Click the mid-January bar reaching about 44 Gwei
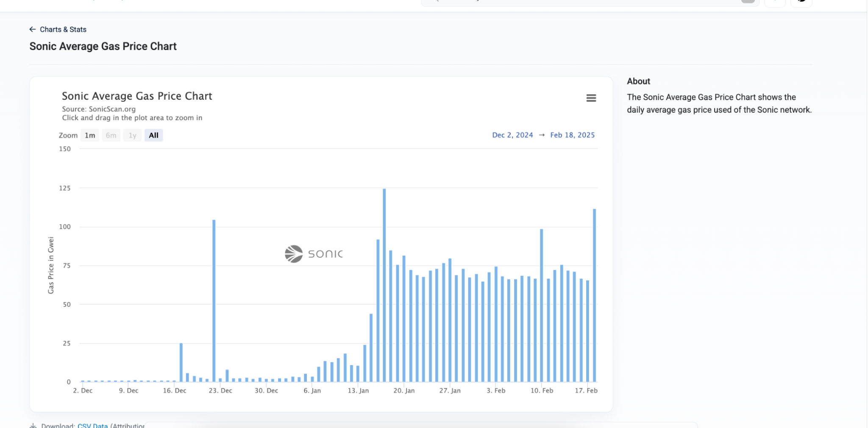Screen dimensions: 868x428 pos(371,348)
